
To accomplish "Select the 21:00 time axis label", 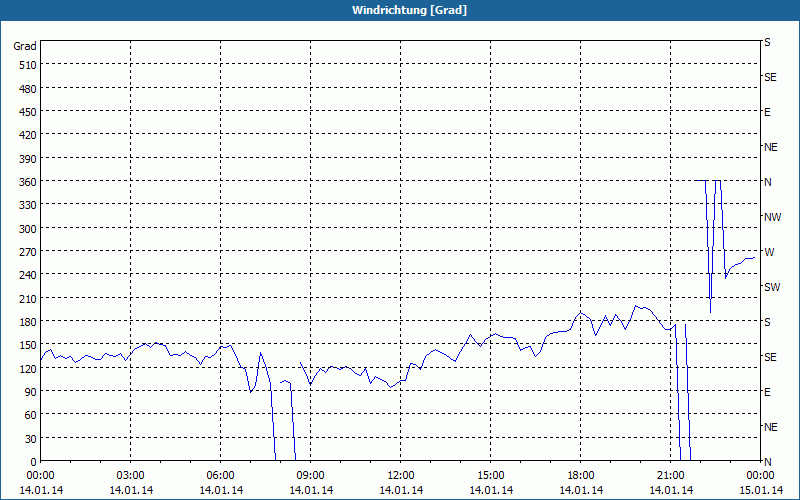I will [x=670, y=475].
